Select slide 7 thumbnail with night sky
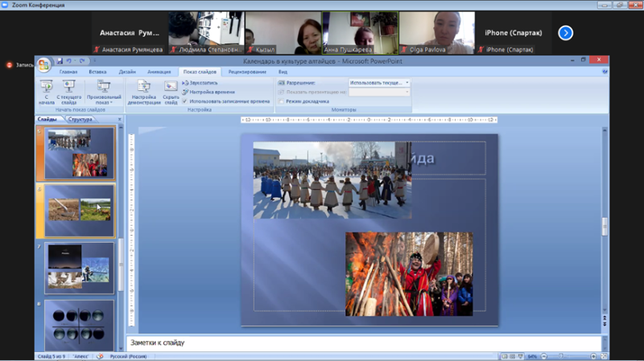This screenshot has height=361, width=644. (79, 268)
